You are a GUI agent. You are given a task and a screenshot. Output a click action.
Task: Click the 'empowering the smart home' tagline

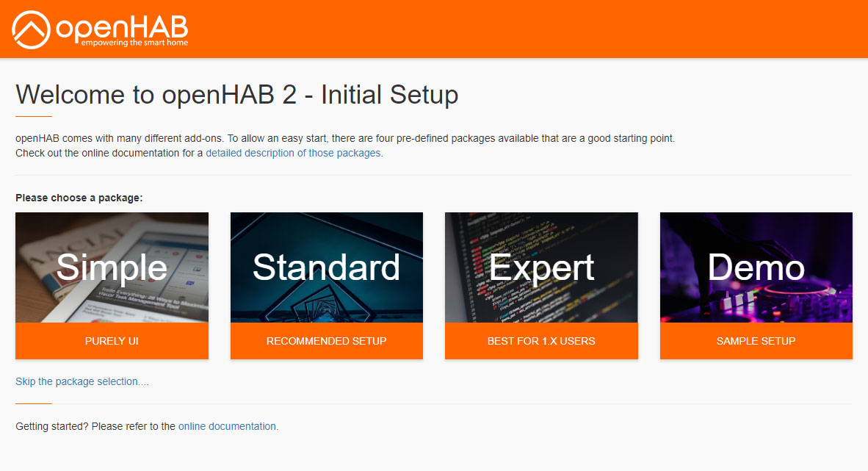134,43
